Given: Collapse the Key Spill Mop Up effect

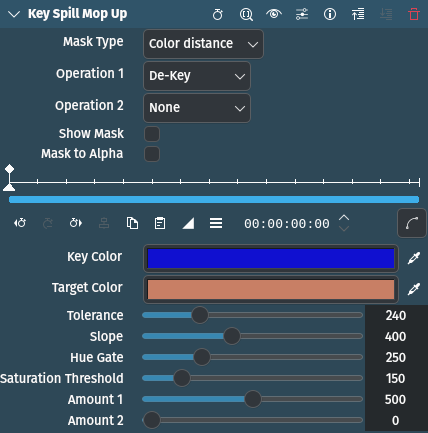Looking at the screenshot, I should [x=14, y=14].
